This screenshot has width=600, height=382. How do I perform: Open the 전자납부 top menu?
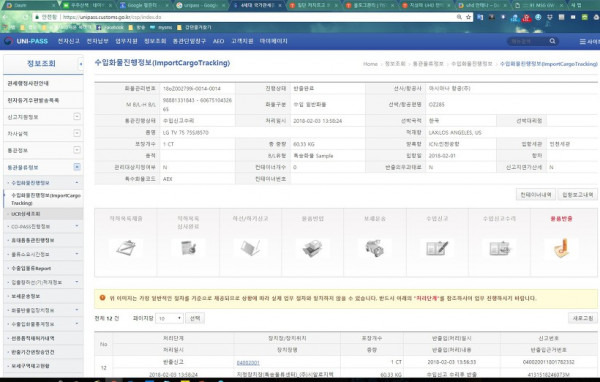[x=98, y=41]
